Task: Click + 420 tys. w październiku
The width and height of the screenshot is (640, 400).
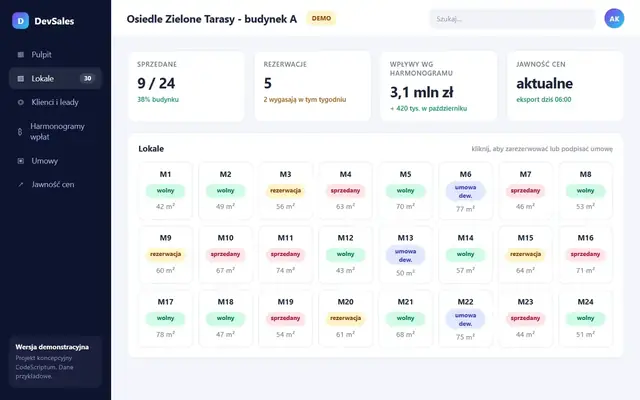Action: pyautogui.click(x=429, y=109)
